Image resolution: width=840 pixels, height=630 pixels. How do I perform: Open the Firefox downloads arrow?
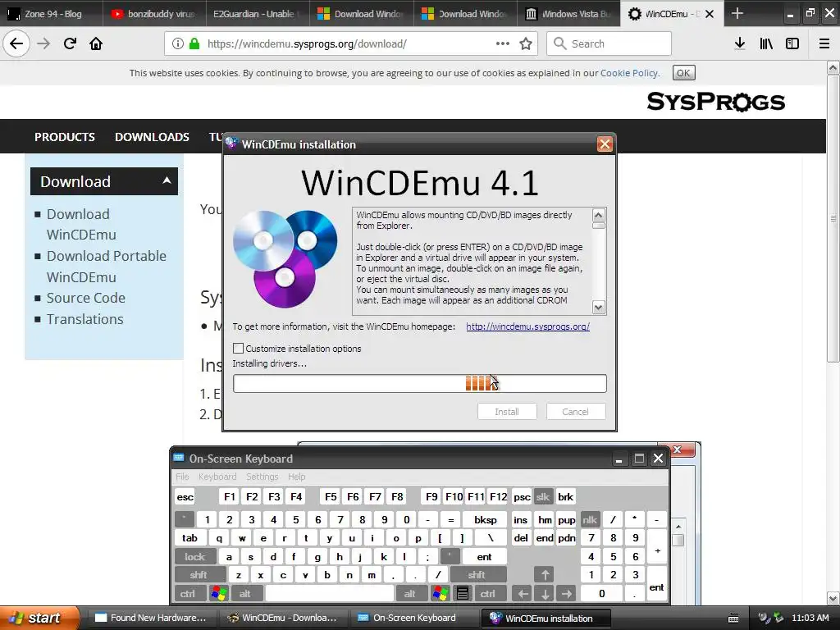[740, 43]
